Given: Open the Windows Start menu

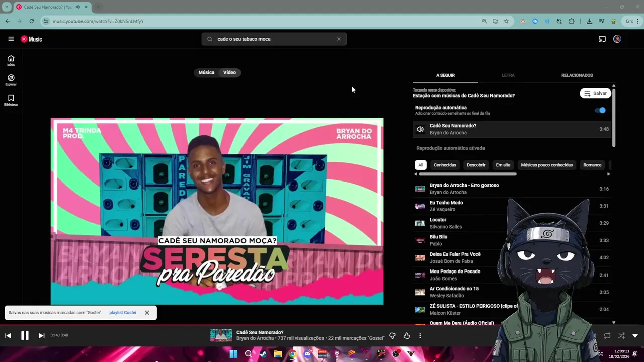Looking at the screenshot, I should click(233, 354).
